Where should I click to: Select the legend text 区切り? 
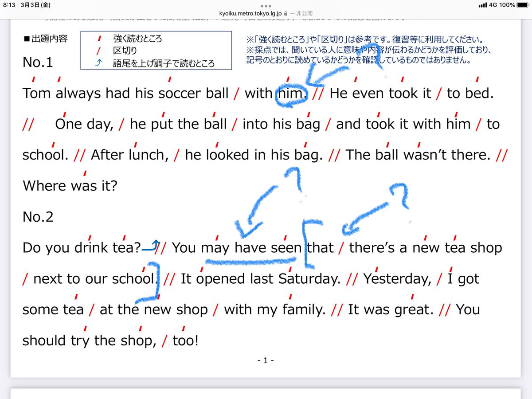[125, 51]
